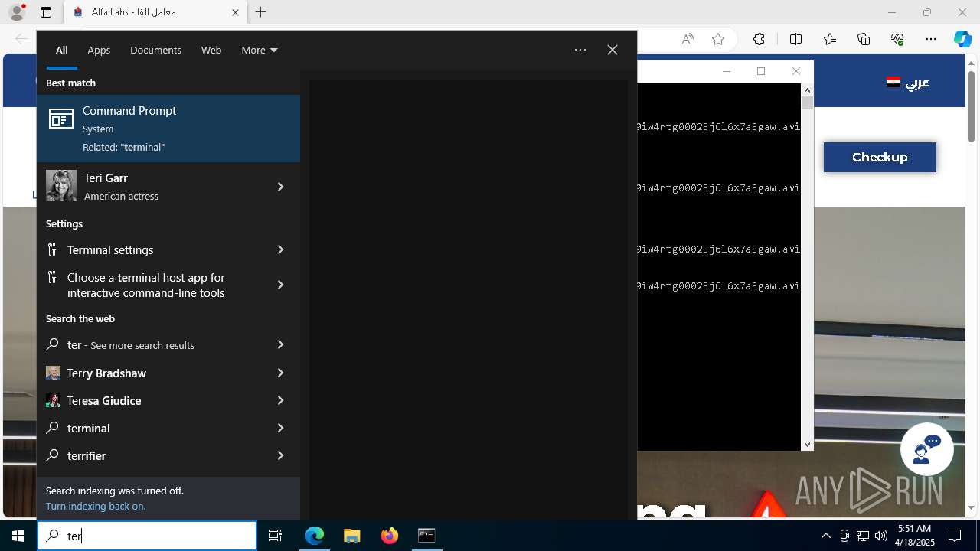The height and width of the screenshot is (551, 980).
Task: Expand 'terminal' suggestion chevron
Action: (x=280, y=428)
